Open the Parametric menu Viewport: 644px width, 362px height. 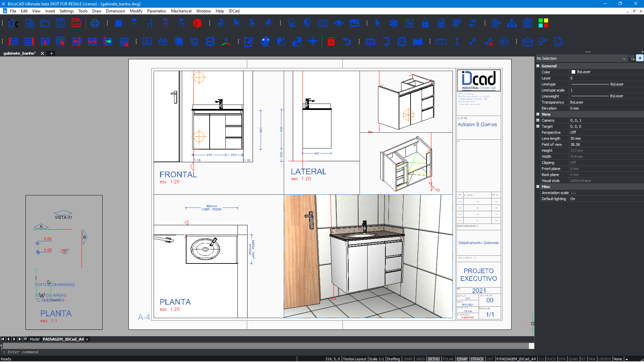pyautogui.click(x=157, y=11)
